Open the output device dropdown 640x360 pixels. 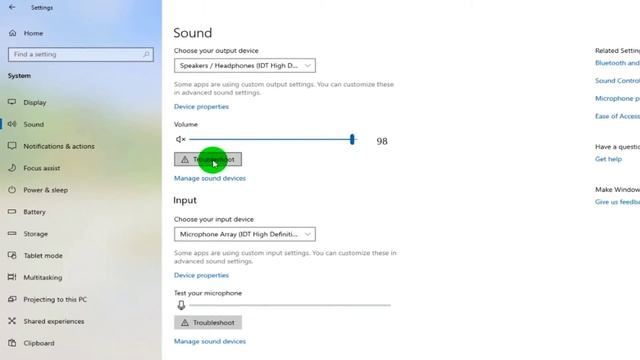click(244, 65)
